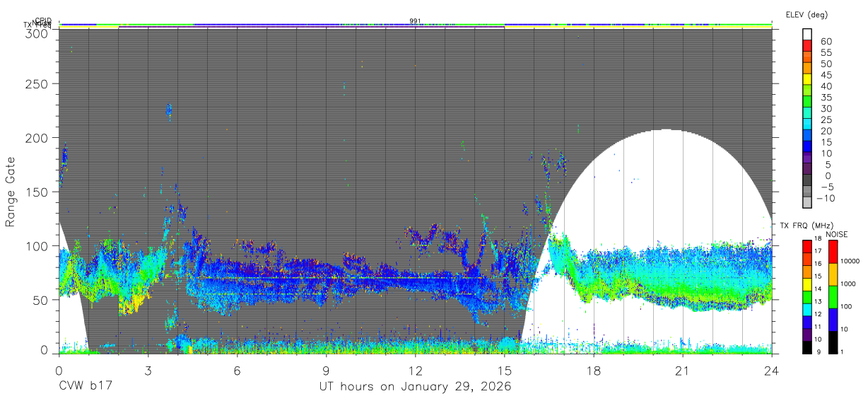Click the "13" label on the TX FRQ scale
Screen dimensions: 868x401
(818, 301)
